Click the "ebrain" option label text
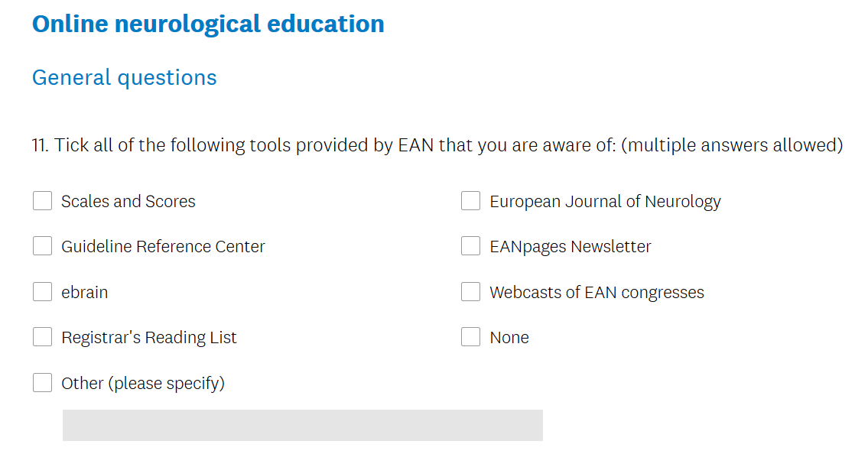 tap(85, 293)
